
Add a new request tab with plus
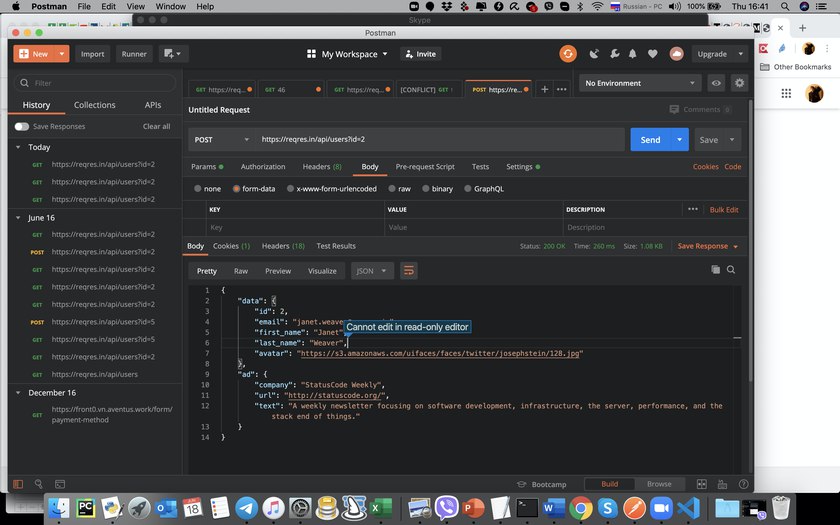point(544,89)
